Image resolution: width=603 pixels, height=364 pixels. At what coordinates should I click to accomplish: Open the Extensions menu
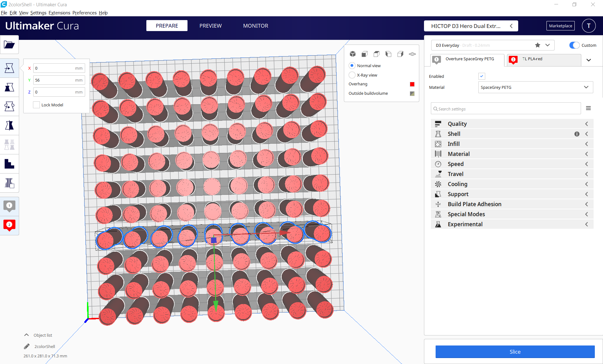59,13
